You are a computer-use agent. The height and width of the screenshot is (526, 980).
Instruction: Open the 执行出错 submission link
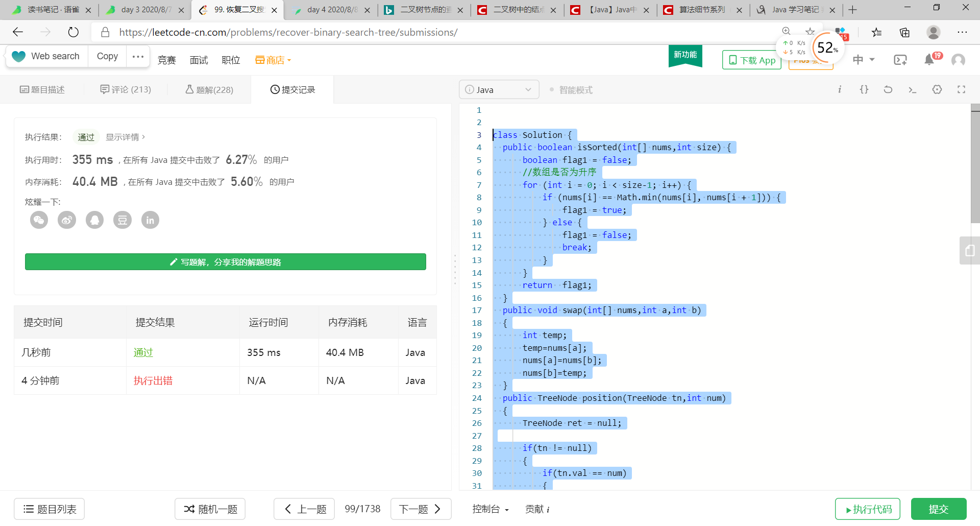(153, 380)
